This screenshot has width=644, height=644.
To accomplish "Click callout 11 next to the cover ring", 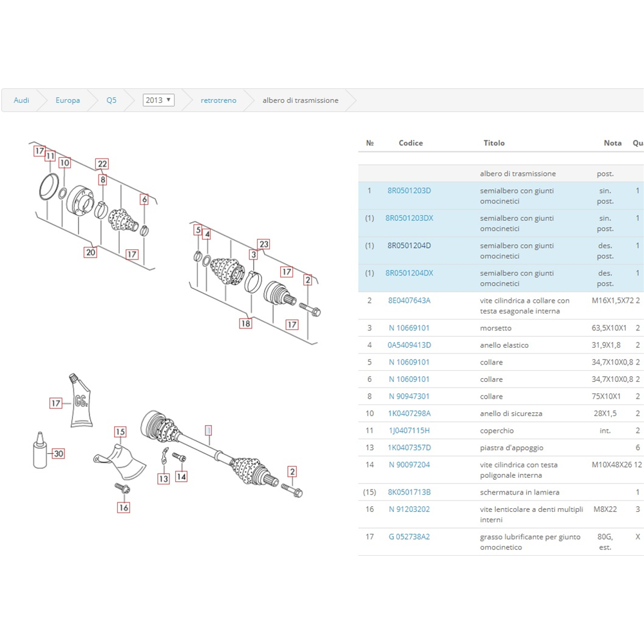I will pos(50,156).
